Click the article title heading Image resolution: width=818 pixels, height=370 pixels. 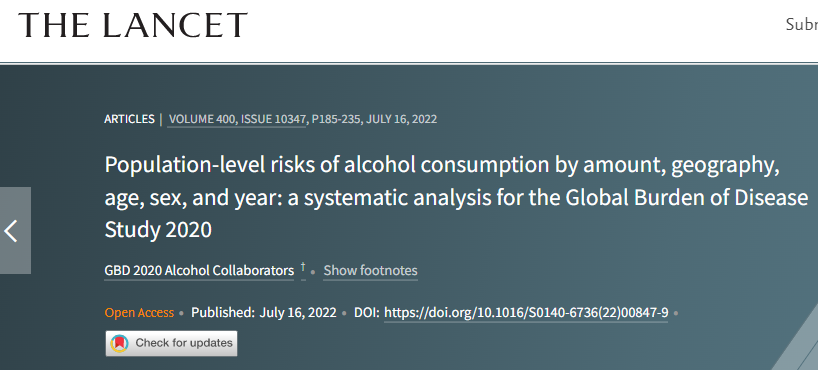(x=456, y=197)
